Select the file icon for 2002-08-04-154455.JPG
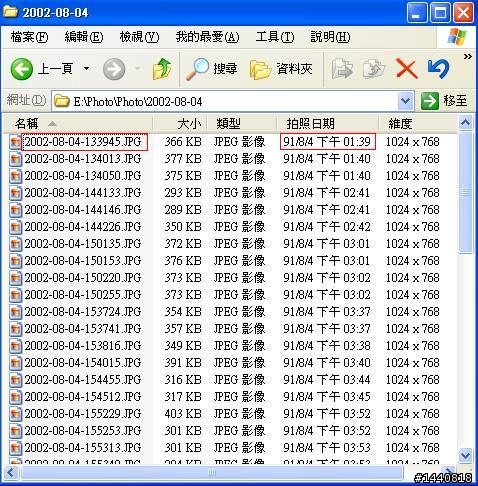 click(x=15, y=380)
